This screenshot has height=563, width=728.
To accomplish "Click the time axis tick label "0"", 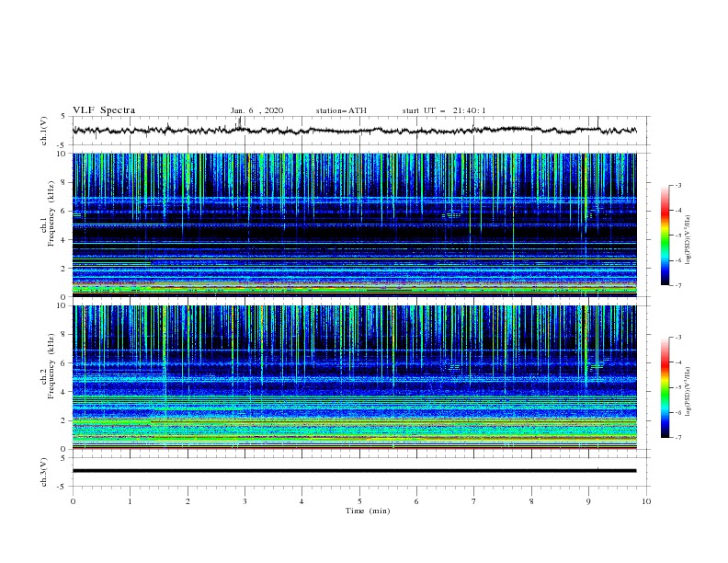I will pyautogui.click(x=73, y=501).
